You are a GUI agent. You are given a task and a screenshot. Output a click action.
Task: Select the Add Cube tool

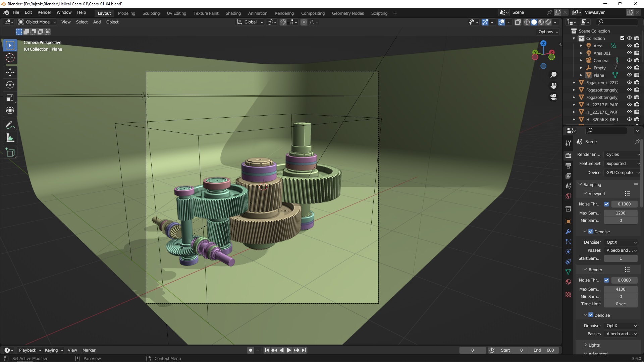point(10,153)
